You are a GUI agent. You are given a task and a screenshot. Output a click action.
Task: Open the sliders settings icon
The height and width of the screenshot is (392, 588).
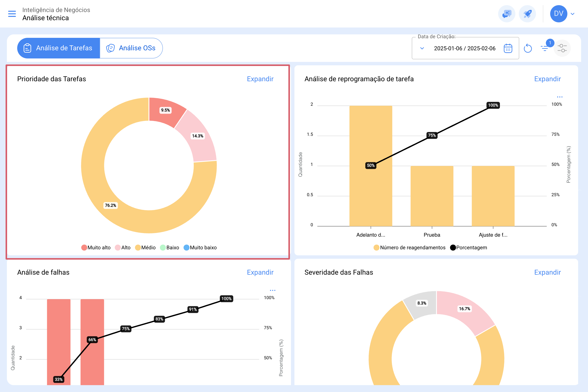pos(562,48)
